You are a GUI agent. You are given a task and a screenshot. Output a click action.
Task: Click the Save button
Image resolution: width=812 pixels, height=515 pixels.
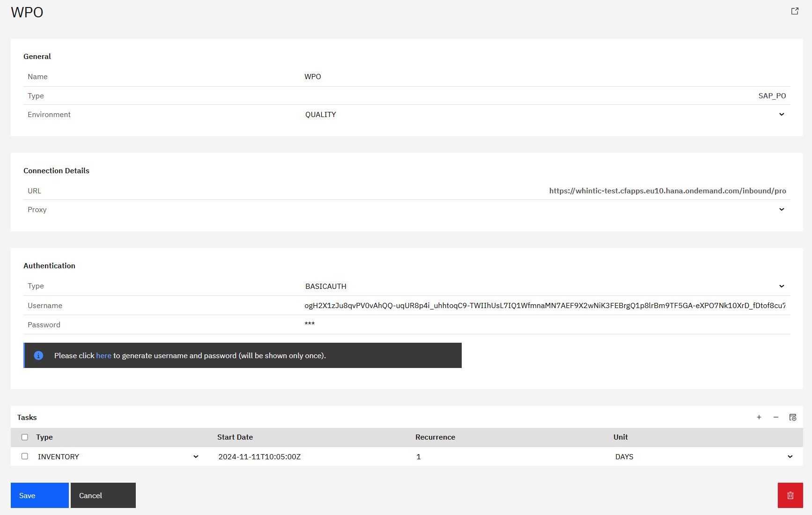39,495
